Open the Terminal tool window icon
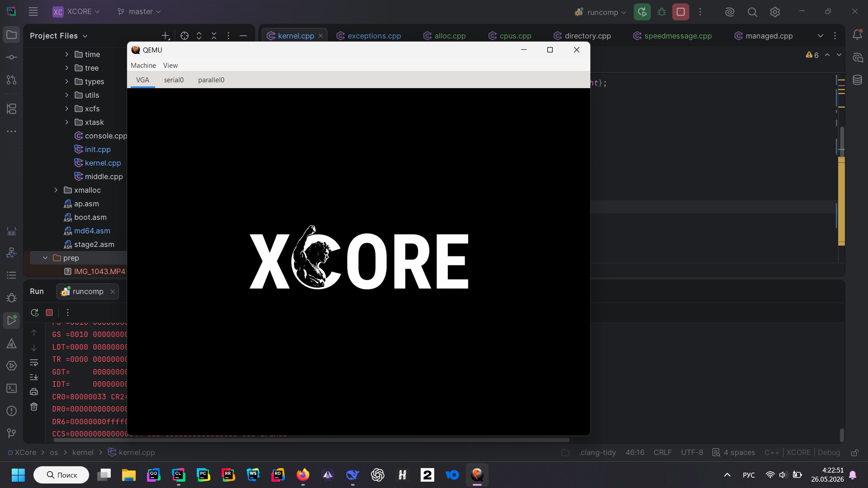 click(x=12, y=388)
